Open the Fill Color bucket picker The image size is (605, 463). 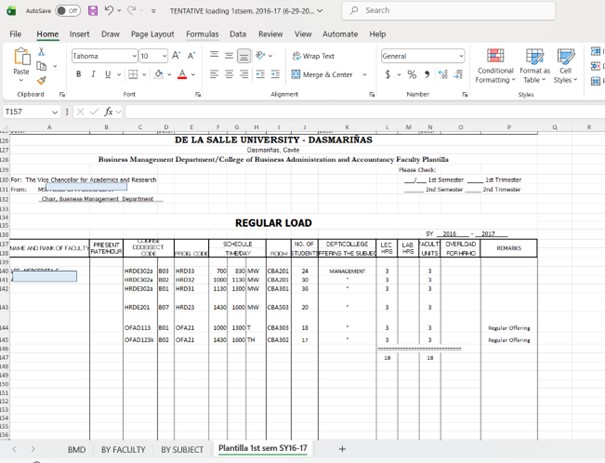tap(159, 74)
